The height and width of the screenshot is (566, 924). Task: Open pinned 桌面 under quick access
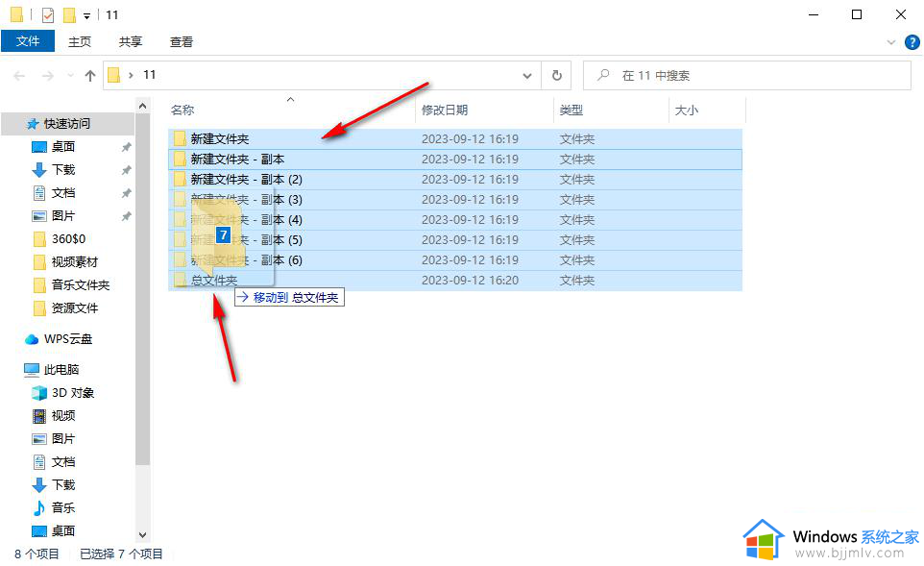(63, 146)
